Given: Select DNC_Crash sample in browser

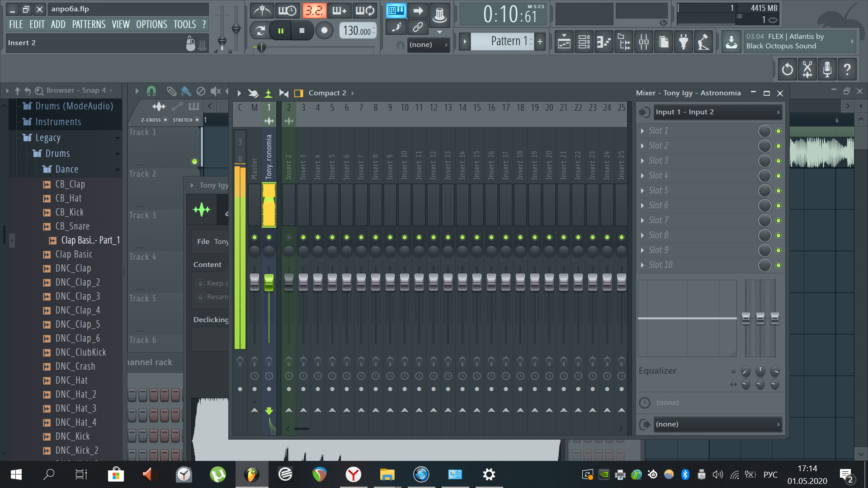Looking at the screenshot, I should (75, 366).
